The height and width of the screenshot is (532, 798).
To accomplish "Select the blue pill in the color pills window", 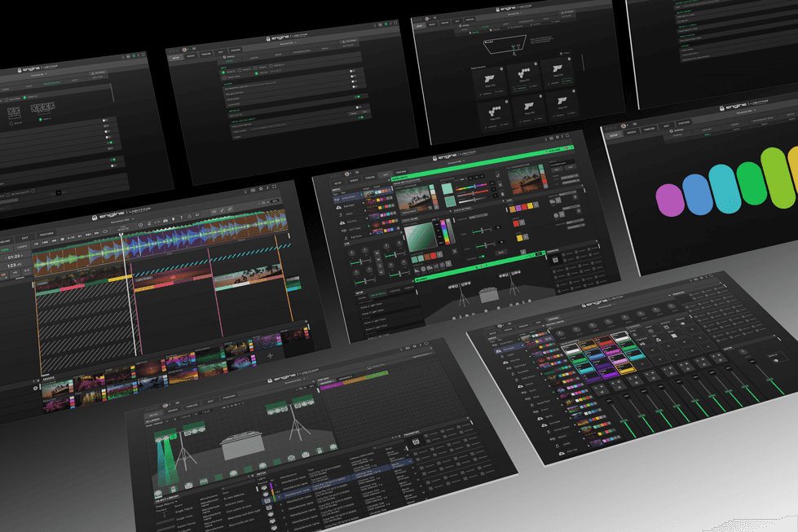I will click(697, 194).
